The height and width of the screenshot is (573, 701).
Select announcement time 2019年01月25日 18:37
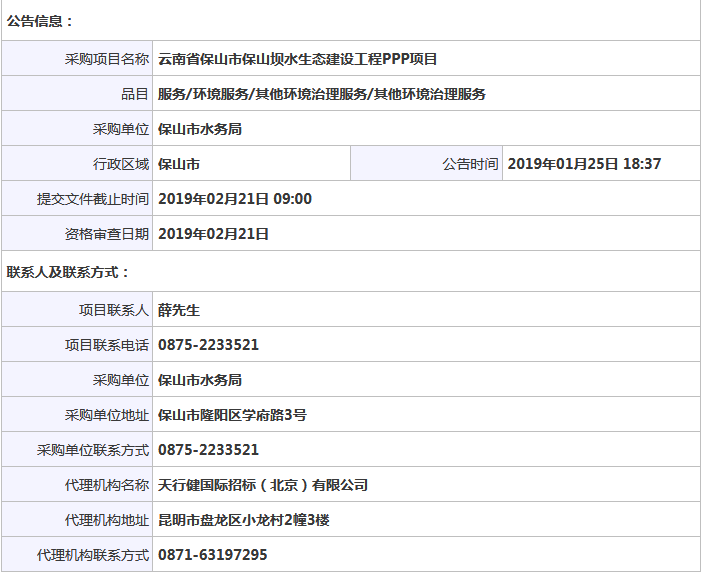click(x=584, y=164)
